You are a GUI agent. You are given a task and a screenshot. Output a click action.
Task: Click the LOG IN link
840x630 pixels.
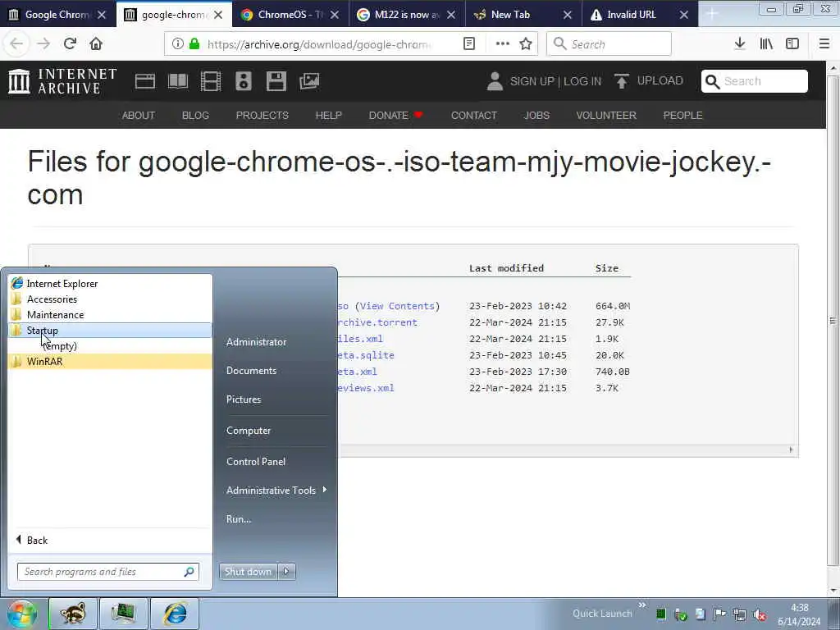tap(582, 81)
